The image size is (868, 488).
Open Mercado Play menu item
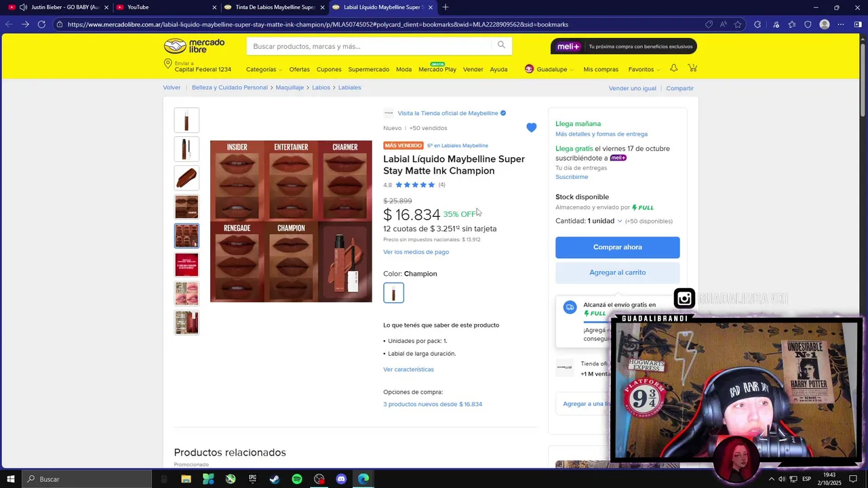pos(437,69)
